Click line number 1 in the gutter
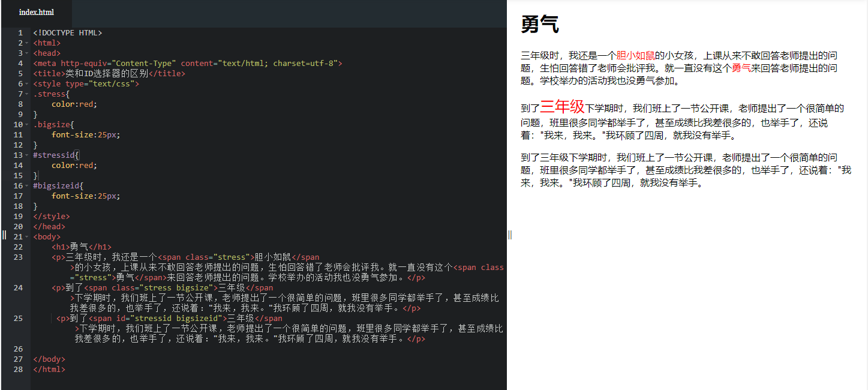 click(20, 32)
